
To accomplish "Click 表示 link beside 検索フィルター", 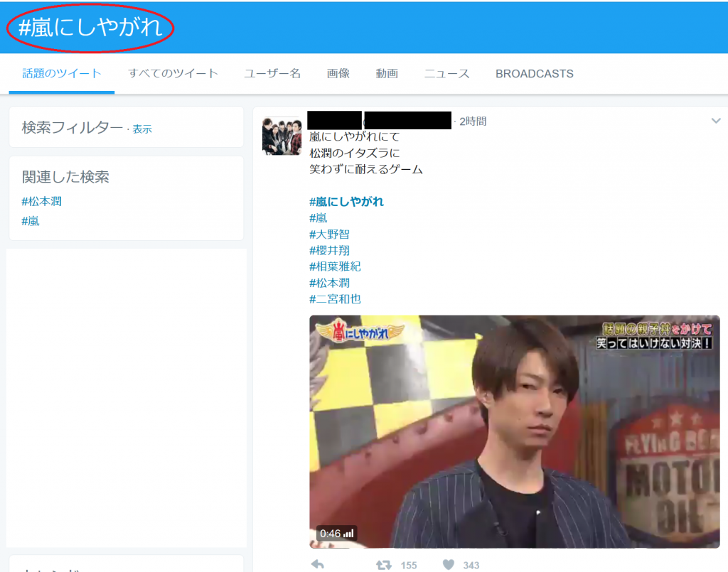I will [142, 129].
